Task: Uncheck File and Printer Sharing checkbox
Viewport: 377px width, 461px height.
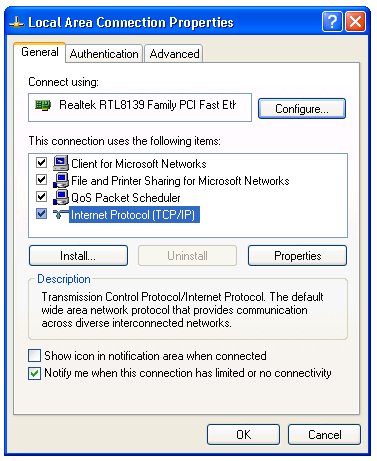Action: coord(41,180)
